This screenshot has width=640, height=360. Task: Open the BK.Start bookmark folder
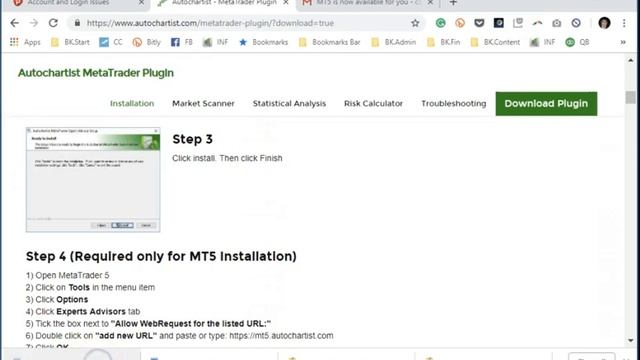click(70, 42)
